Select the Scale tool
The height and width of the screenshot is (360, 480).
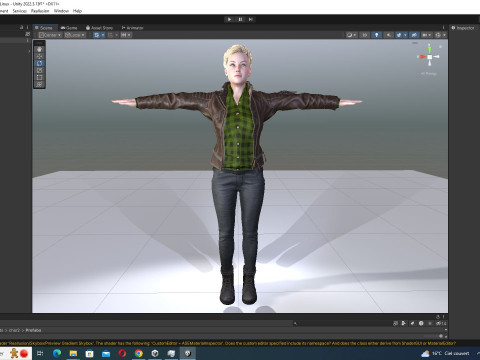click(39, 70)
